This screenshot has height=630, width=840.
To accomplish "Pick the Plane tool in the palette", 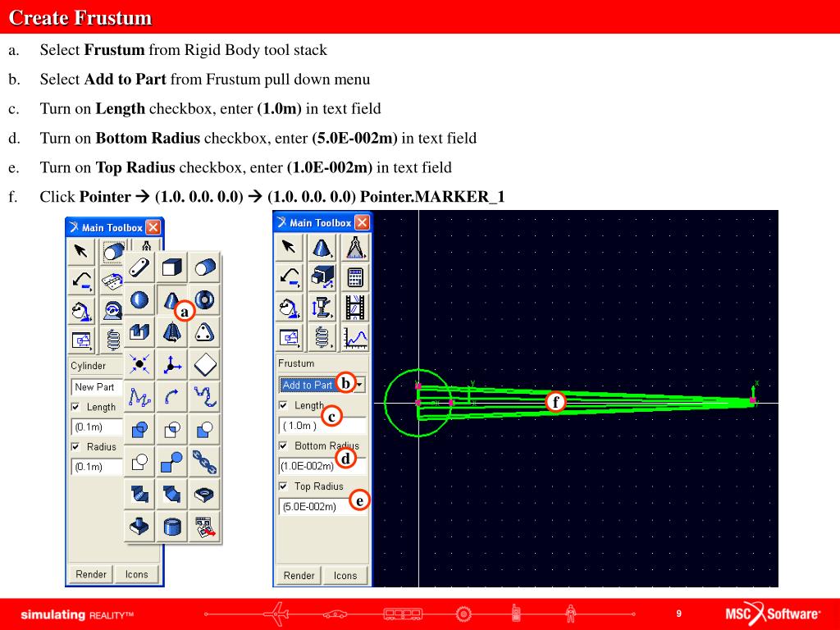I will [x=204, y=364].
